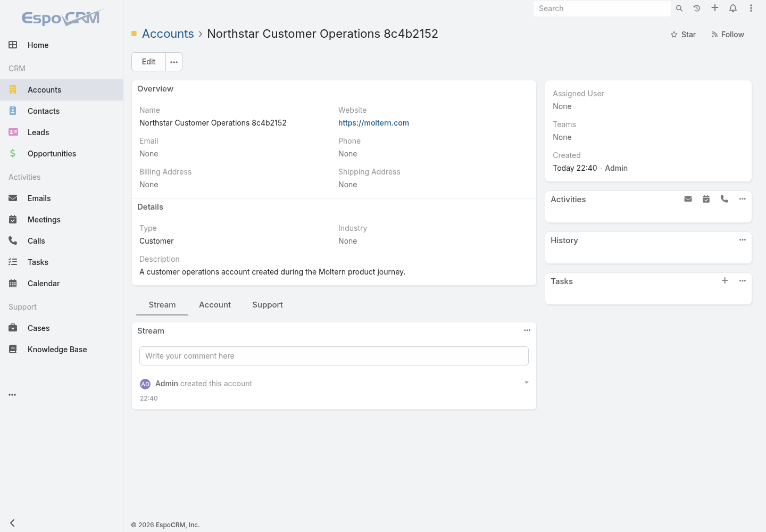Schedule meeting from Activities panel
Screen dimensions: 766x532
706,199
